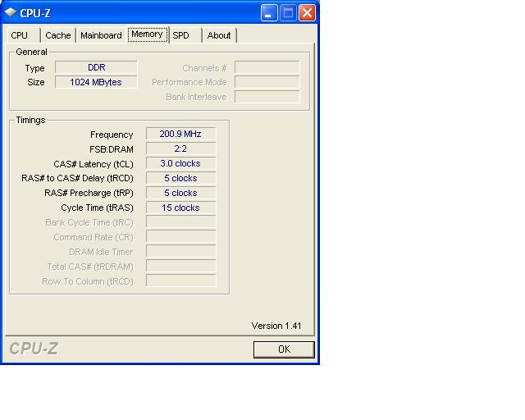Select the Frequency value 200.9 MHz
The width and height of the screenshot is (525, 420).
180,135
